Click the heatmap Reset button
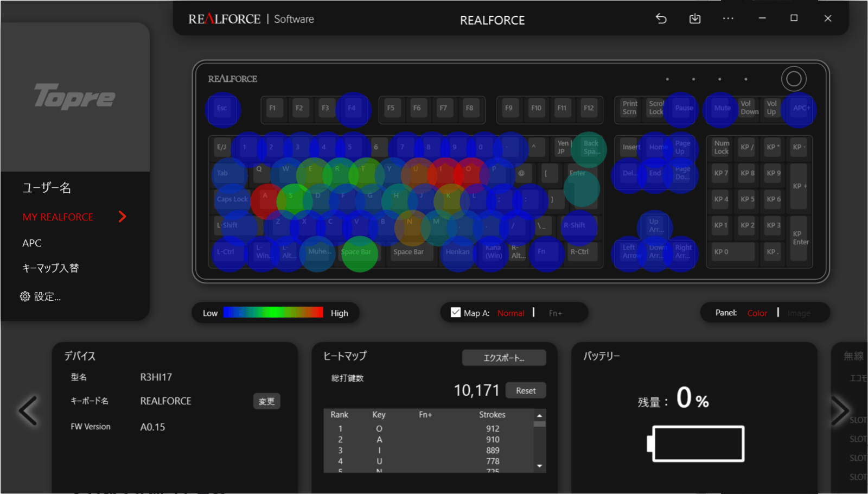Image resolution: width=868 pixels, height=494 pixels. click(x=525, y=390)
